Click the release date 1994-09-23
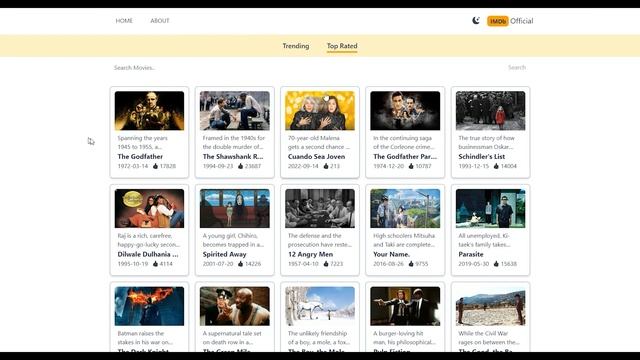640x360 pixels. pyautogui.click(x=218, y=166)
